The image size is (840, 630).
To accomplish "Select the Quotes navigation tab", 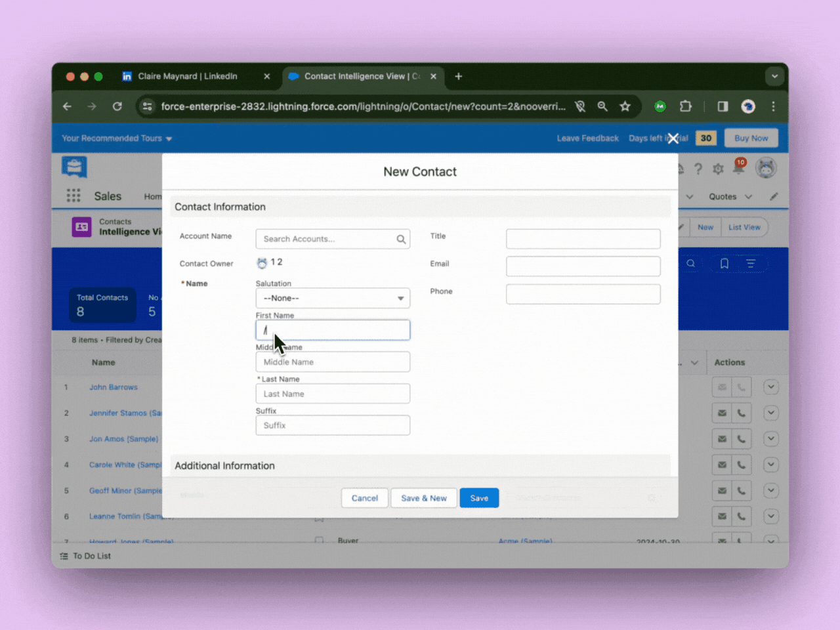I will point(723,196).
